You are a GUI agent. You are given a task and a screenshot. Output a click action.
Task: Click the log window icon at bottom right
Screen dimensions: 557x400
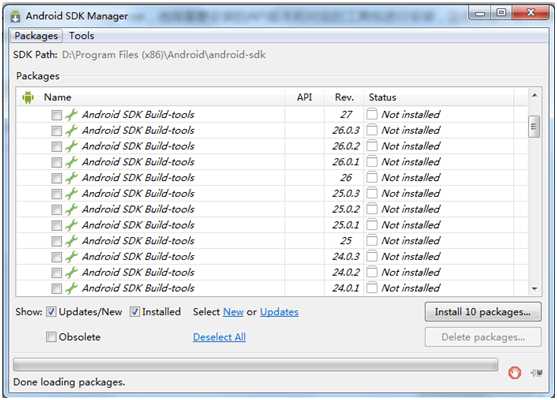pyautogui.click(x=536, y=373)
